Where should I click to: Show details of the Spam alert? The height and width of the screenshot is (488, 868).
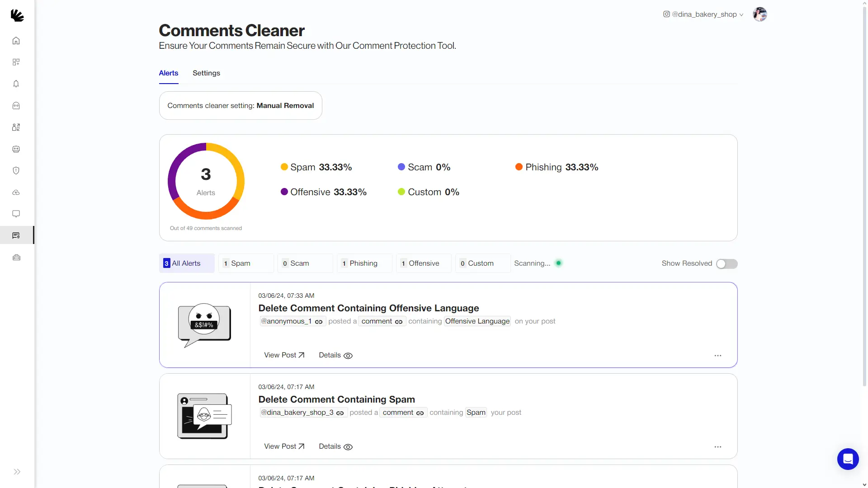tap(335, 447)
